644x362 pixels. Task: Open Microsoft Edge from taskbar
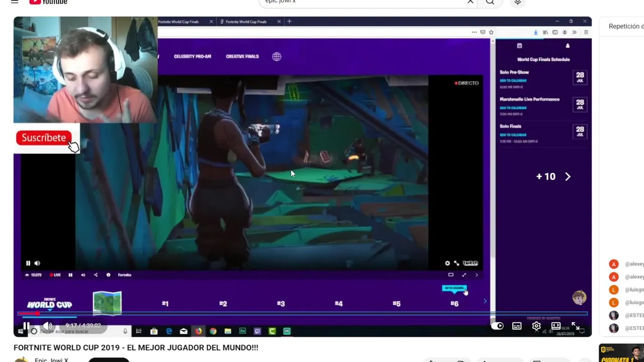click(169, 331)
